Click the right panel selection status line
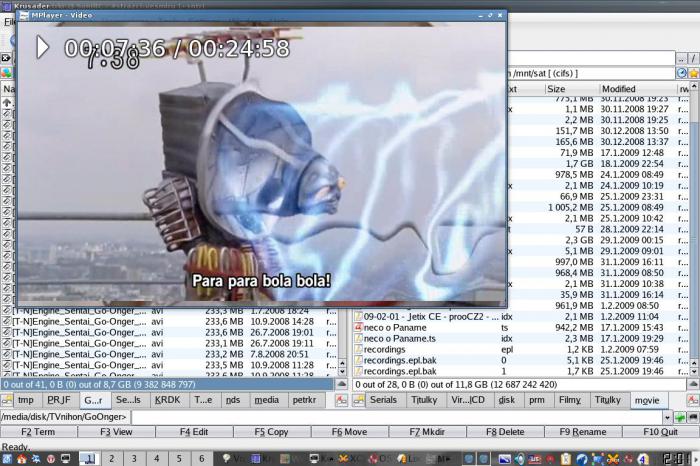 519,384
